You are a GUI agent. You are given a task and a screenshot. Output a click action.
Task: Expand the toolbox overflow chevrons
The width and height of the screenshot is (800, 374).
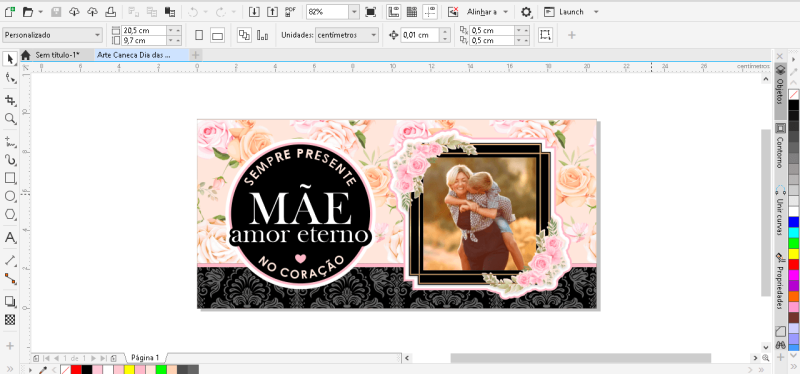[9, 369]
